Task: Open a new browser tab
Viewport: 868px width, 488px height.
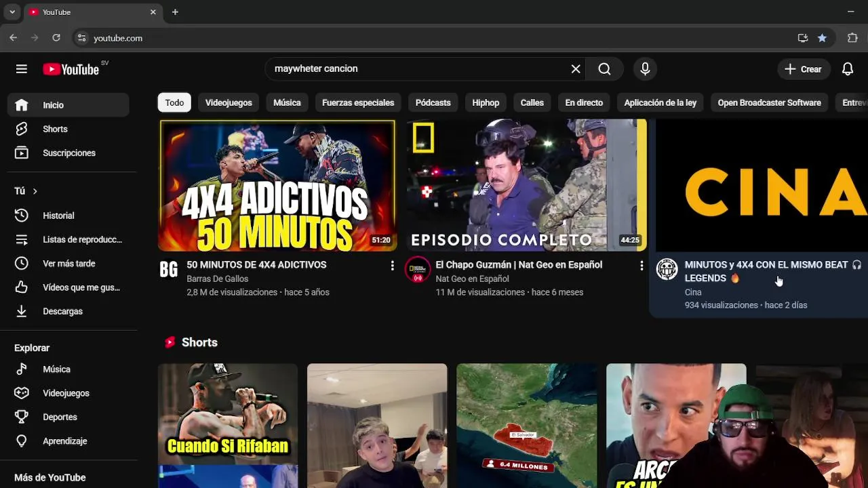Action: point(175,12)
